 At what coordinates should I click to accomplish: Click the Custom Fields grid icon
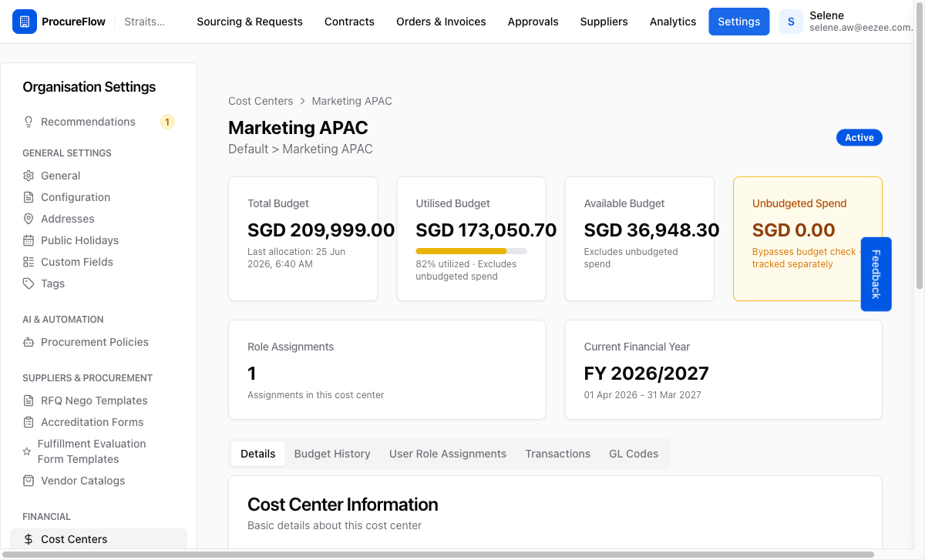(x=29, y=262)
